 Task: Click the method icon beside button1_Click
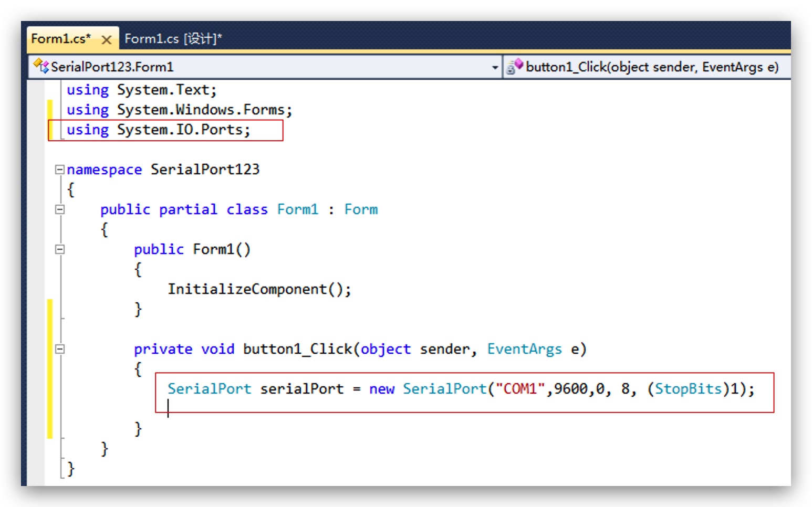(x=515, y=67)
